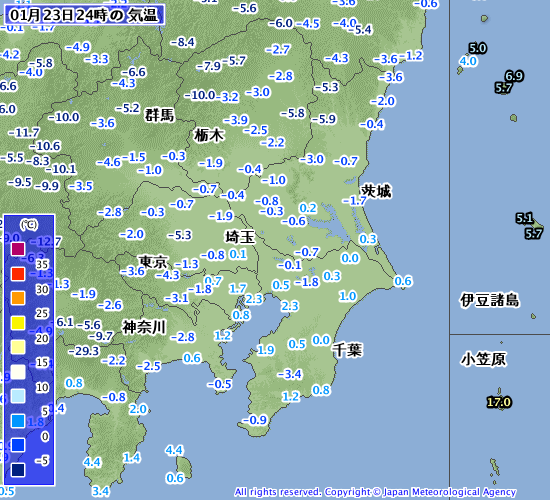Select the orange legend swatch for 25–30°C
The width and height of the screenshot is (550, 500).
tap(18, 298)
